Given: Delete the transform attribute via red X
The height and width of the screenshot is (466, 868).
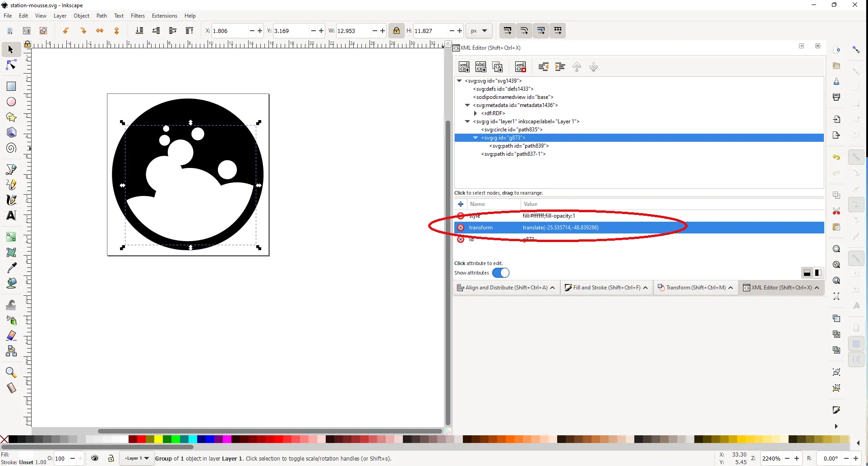Looking at the screenshot, I should coord(461,228).
